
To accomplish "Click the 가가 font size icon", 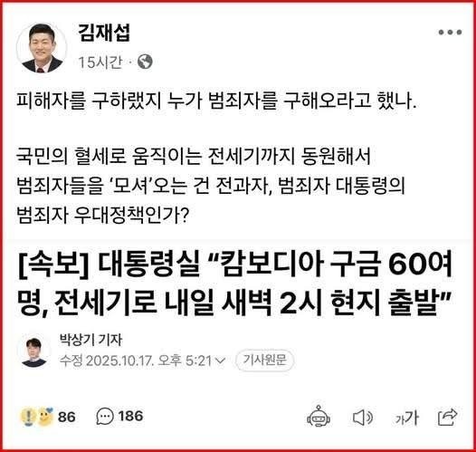I will 407,418.
